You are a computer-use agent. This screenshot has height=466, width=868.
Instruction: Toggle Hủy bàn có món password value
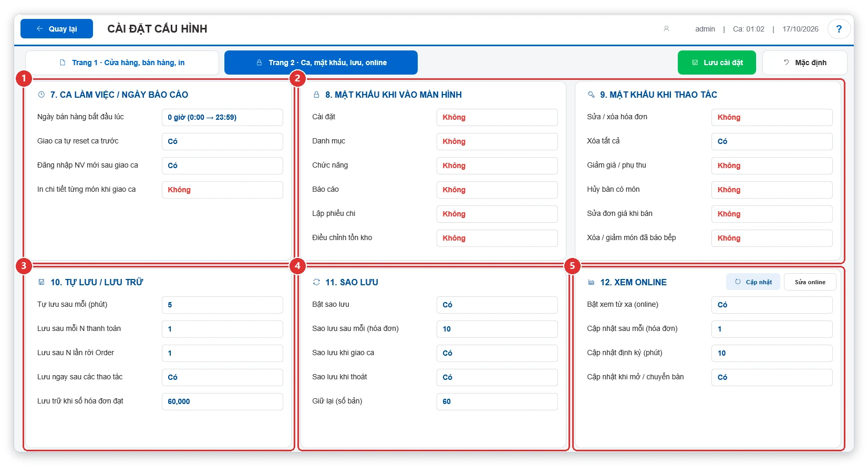tap(772, 190)
